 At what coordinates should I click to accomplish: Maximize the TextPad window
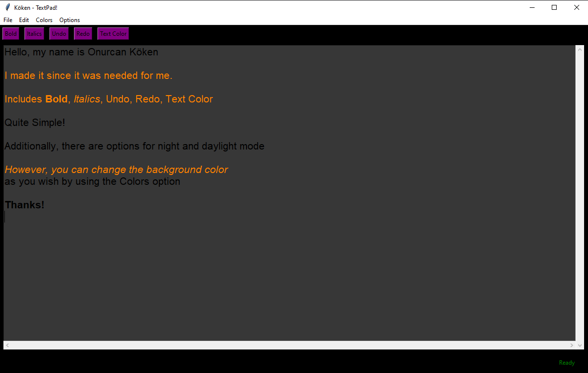554,7
